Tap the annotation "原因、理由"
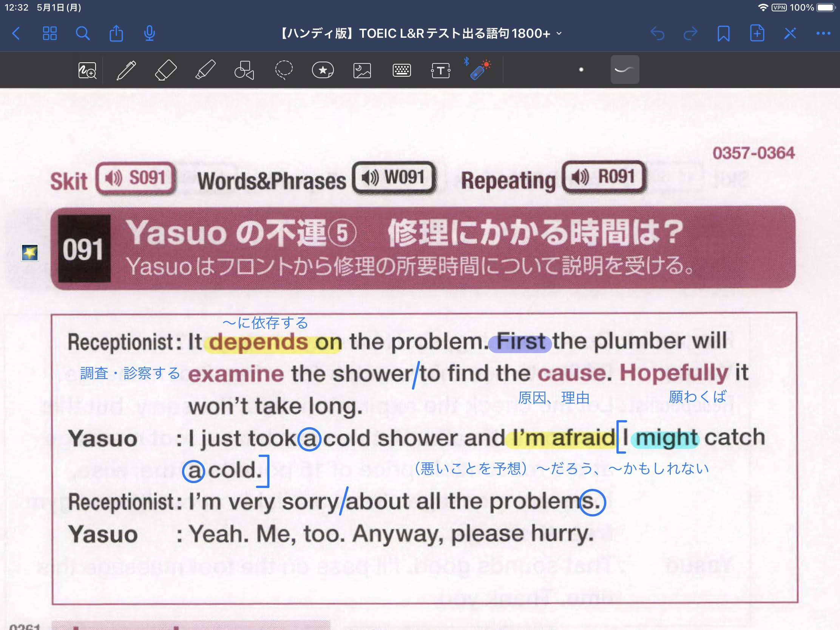Image resolution: width=840 pixels, height=630 pixels. (554, 398)
